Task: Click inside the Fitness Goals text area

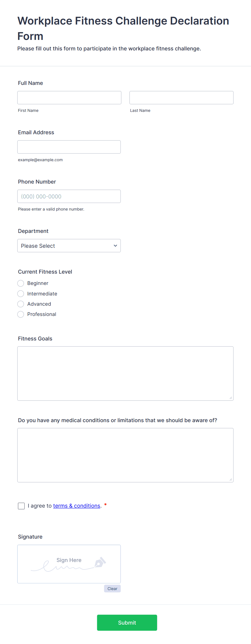Action: pyautogui.click(x=125, y=374)
